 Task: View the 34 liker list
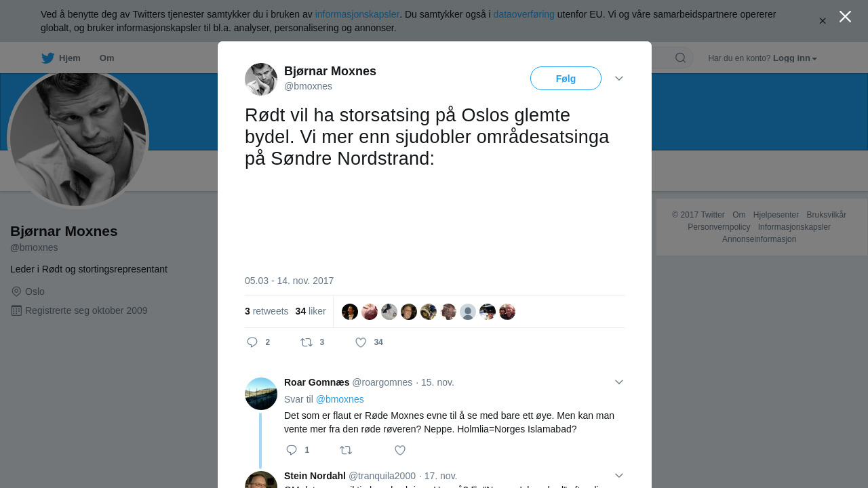coord(311,312)
